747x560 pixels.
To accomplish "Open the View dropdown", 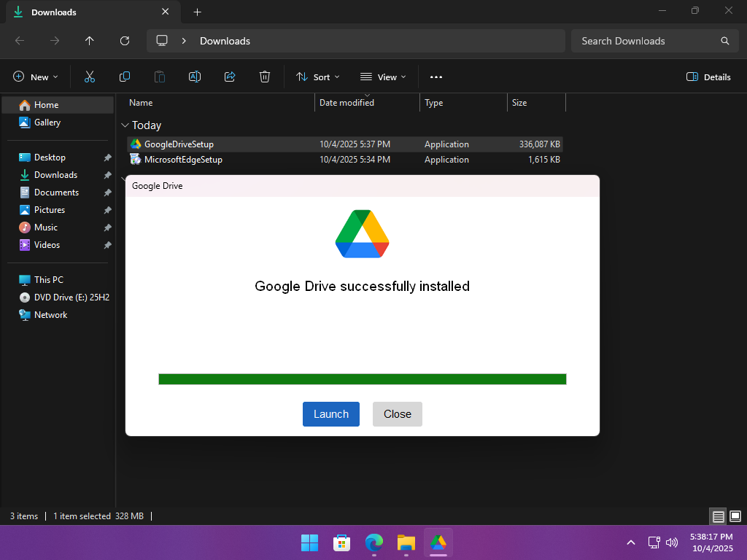I will pyautogui.click(x=383, y=77).
